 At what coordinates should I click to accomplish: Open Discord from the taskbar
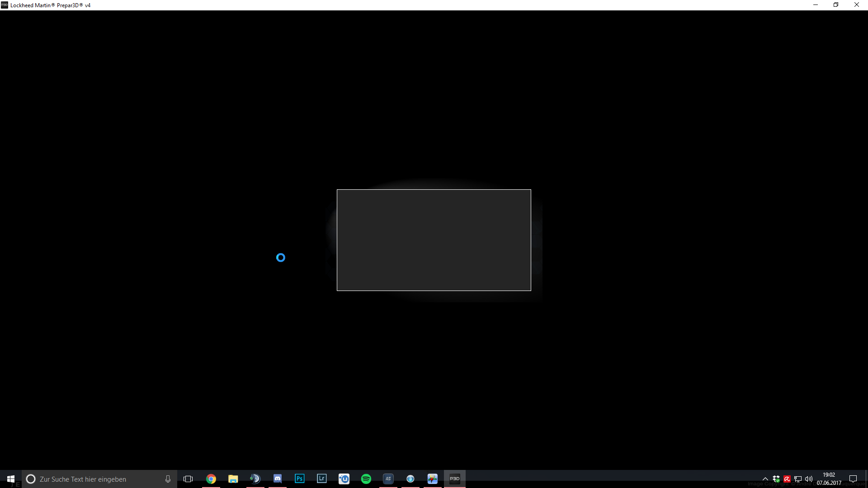278,479
